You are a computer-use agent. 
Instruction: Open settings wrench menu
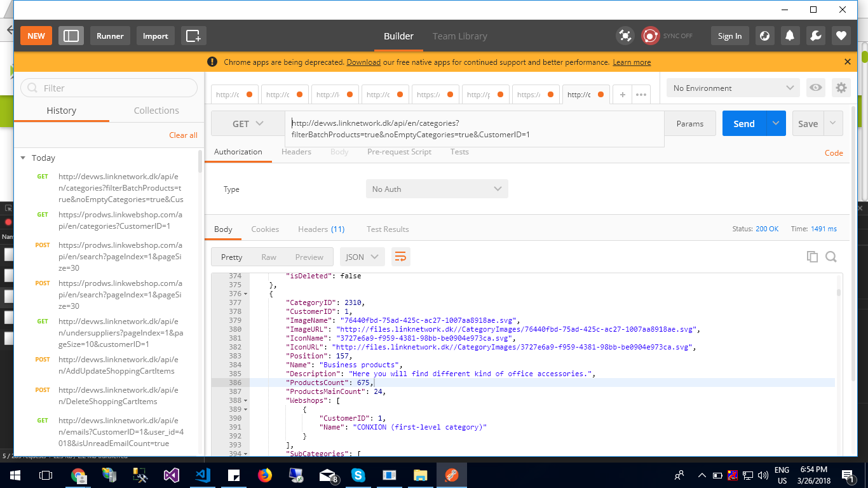point(816,36)
